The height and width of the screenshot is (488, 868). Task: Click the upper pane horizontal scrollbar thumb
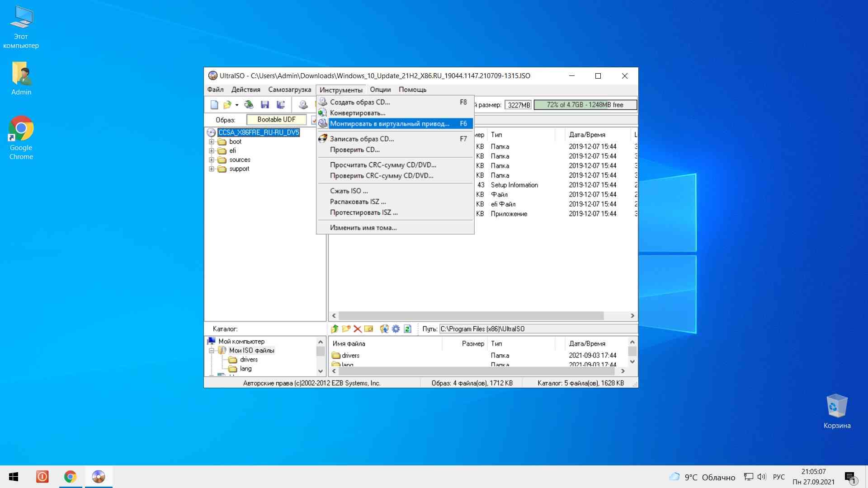(x=471, y=316)
